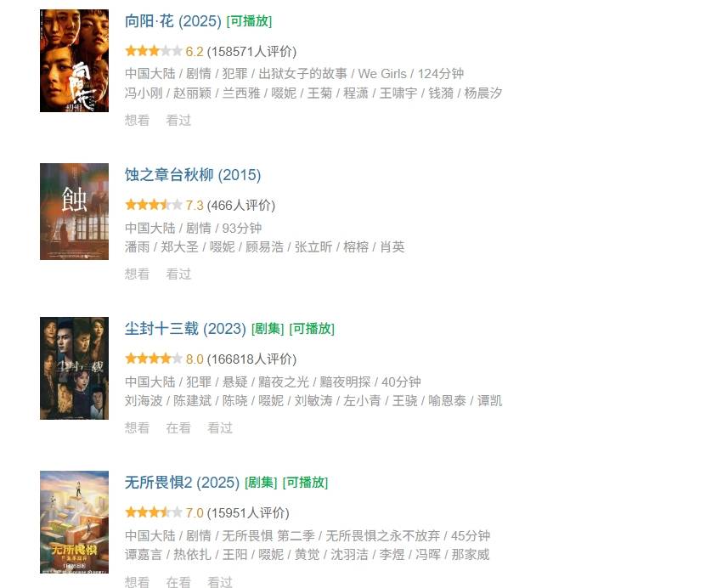Mark 蚀之章台秋柳 as 想看
The width and height of the screenshot is (711, 588).
137,274
